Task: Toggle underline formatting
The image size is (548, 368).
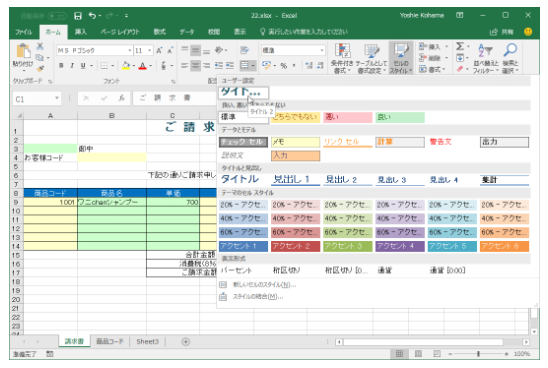Action: [x=83, y=65]
